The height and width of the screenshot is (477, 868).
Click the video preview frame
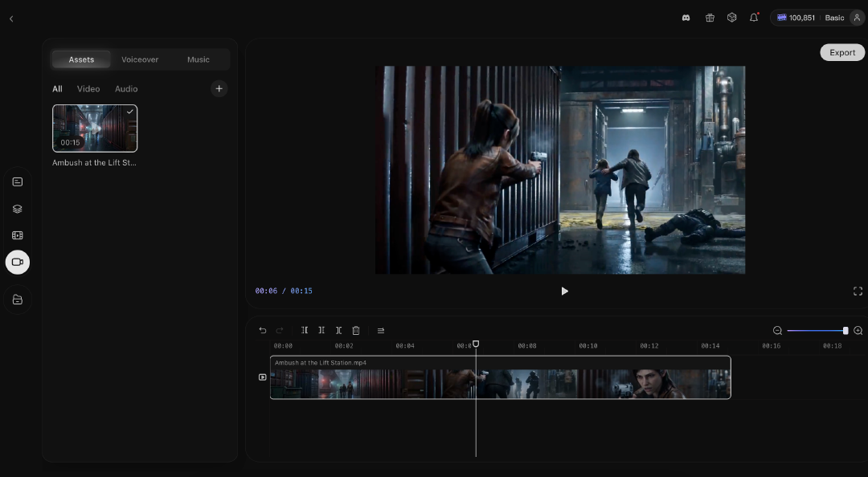[560, 170]
